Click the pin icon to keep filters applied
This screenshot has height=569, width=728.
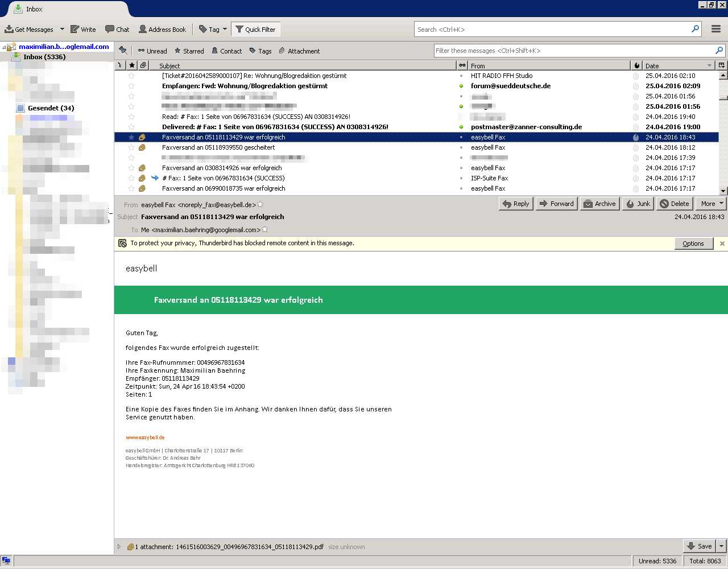coord(123,51)
